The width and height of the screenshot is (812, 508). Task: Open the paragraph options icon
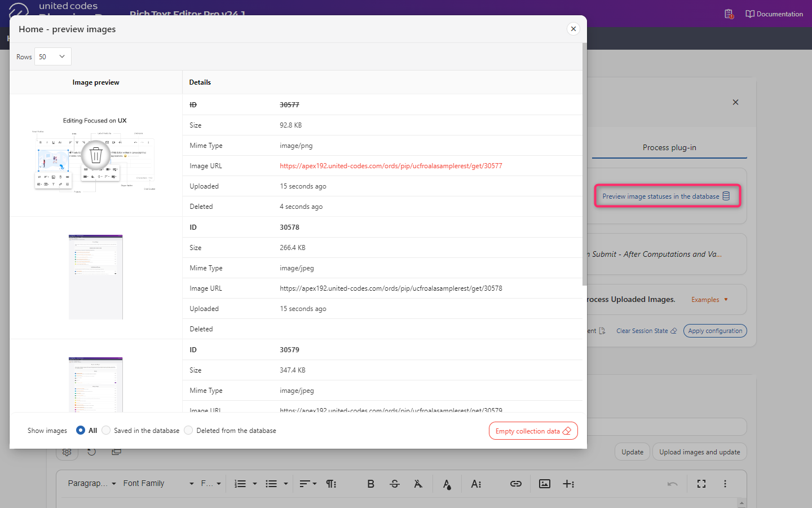pyautogui.click(x=331, y=484)
